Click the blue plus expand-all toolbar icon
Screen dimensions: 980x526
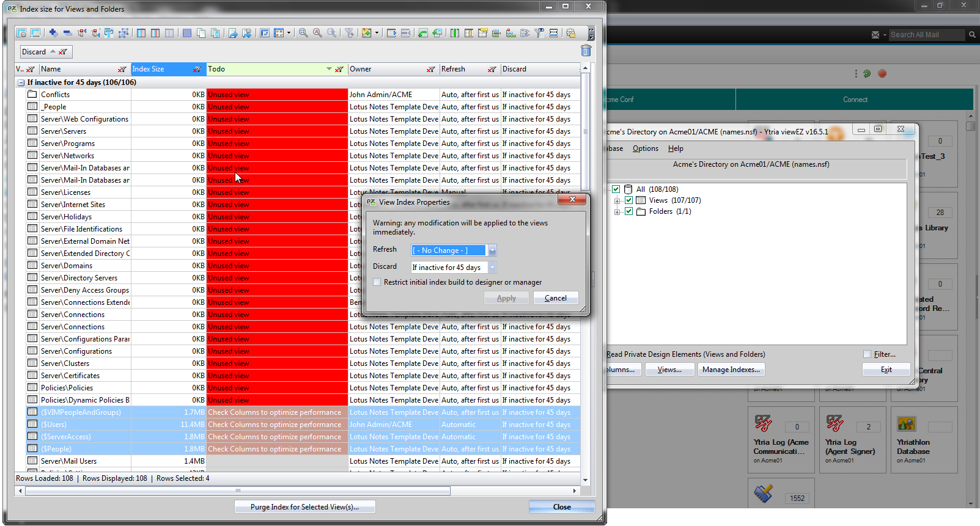53,33
